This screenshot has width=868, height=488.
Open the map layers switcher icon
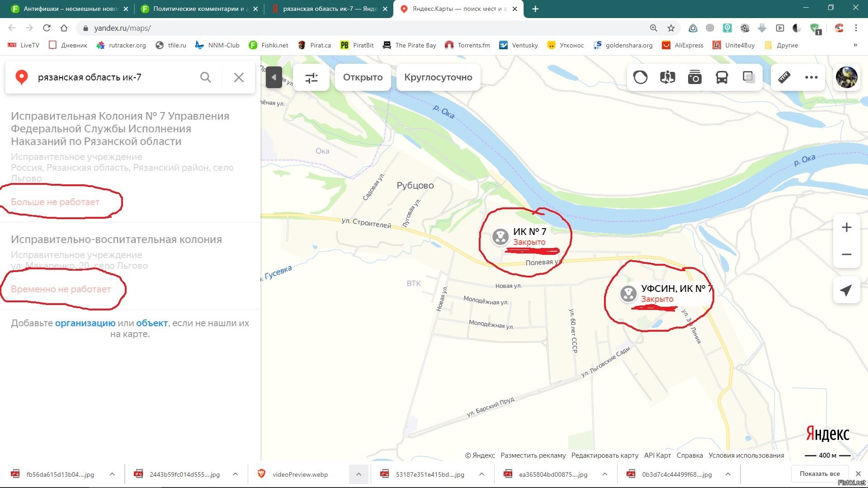[x=749, y=78]
